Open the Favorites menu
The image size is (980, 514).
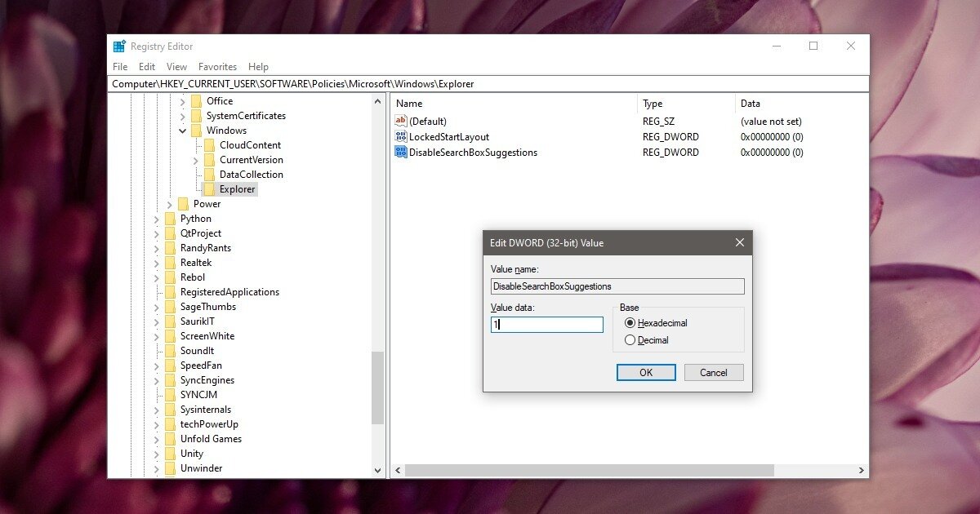click(x=217, y=66)
